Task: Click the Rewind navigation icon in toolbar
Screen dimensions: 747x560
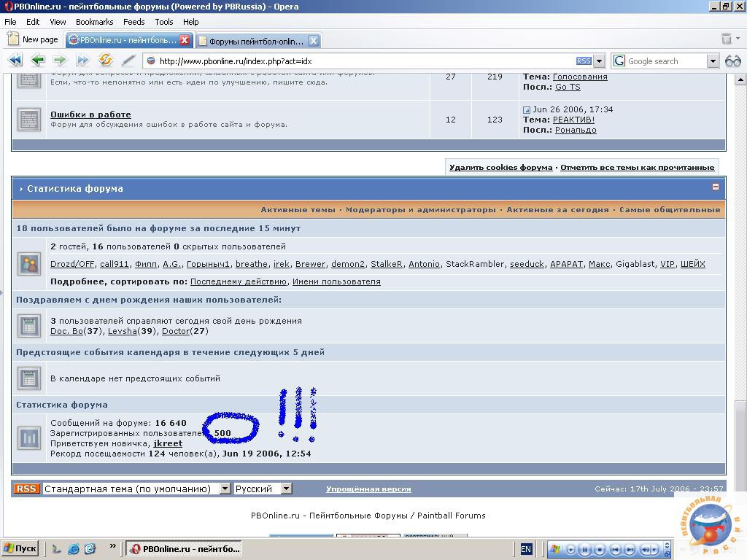Action: 15,61
